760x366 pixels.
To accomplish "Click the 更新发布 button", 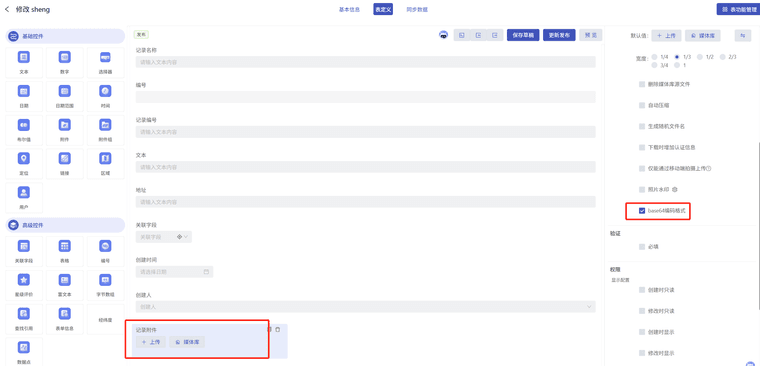I will (559, 35).
